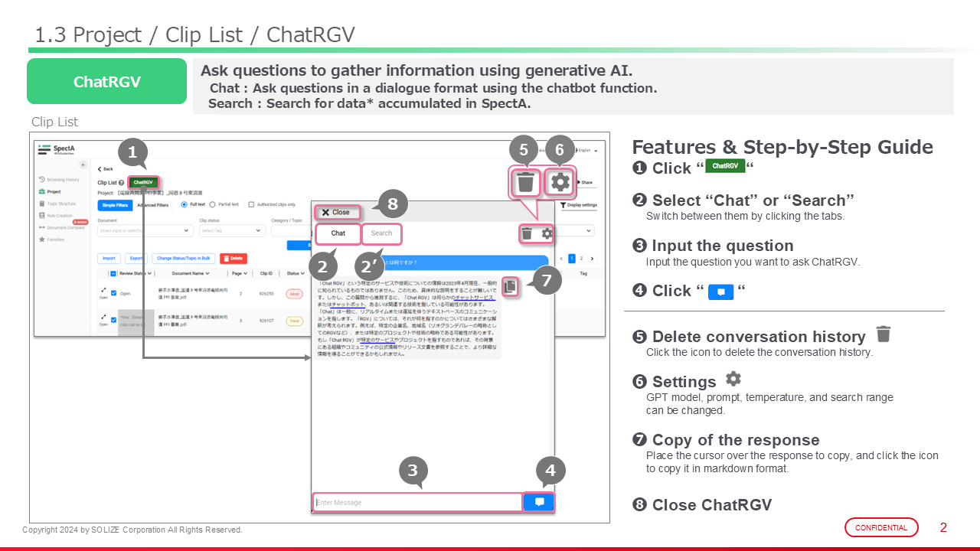This screenshot has width=980, height=551.
Task: Copy the chatbot response in markdown
Action: coord(511,286)
